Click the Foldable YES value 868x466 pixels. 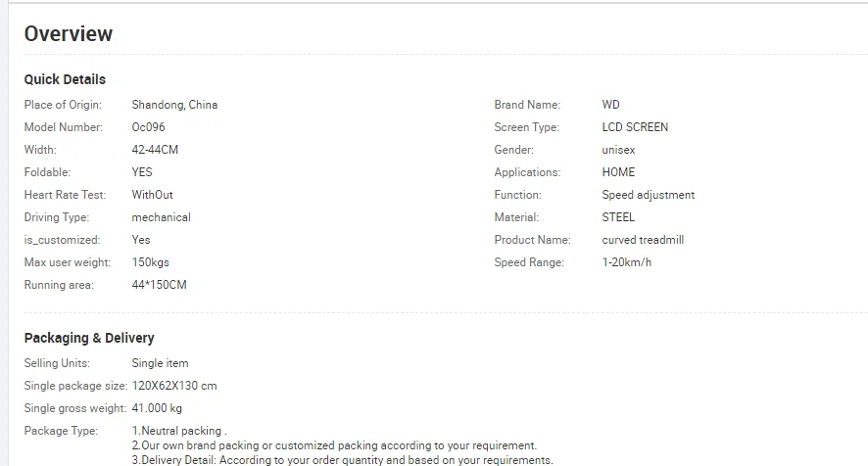pyautogui.click(x=142, y=172)
